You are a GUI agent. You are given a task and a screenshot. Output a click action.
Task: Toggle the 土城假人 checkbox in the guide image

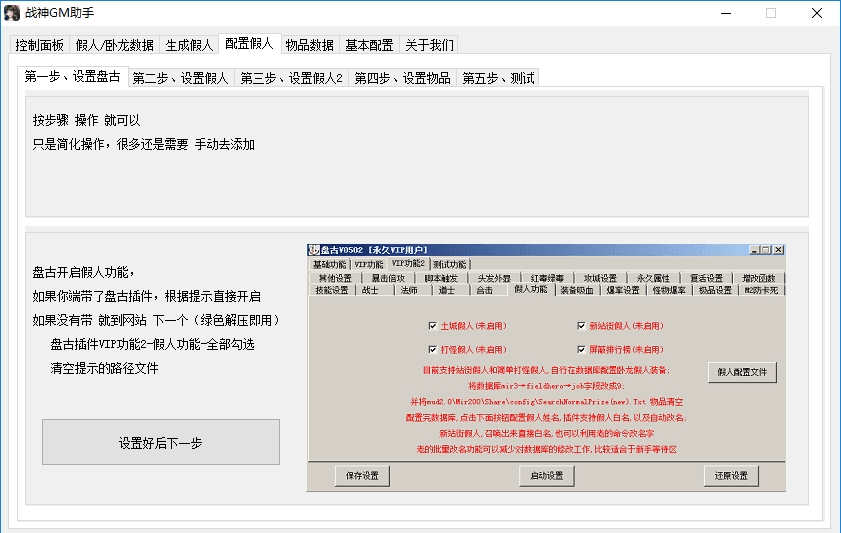[432, 326]
